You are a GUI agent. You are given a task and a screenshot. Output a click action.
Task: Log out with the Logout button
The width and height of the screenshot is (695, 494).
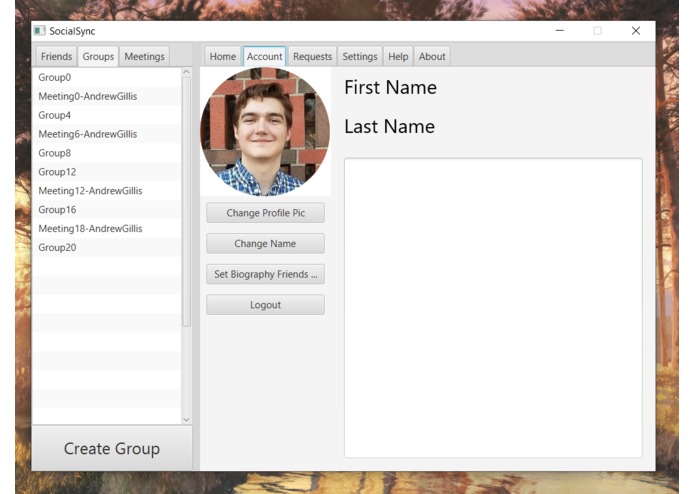[266, 304]
